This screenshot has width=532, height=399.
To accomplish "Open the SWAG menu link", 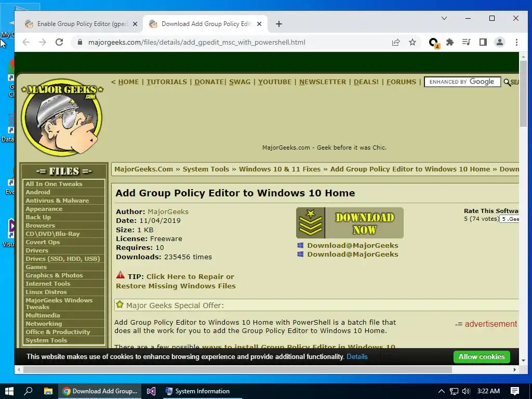I will pos(240,82).
